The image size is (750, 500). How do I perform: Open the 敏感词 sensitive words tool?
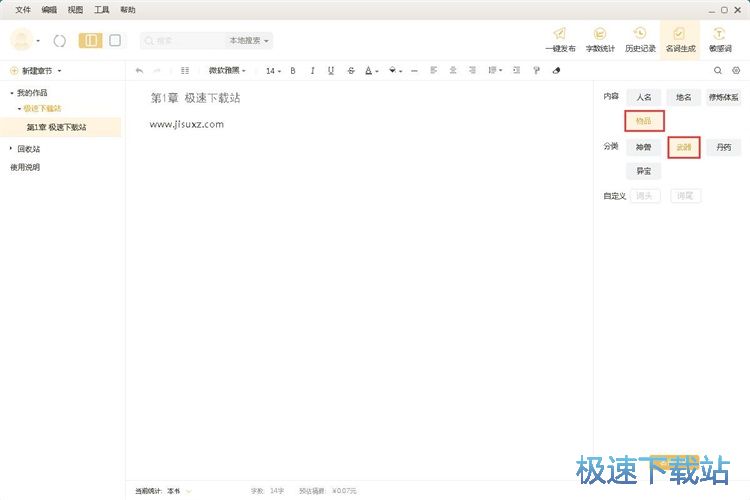720,40
